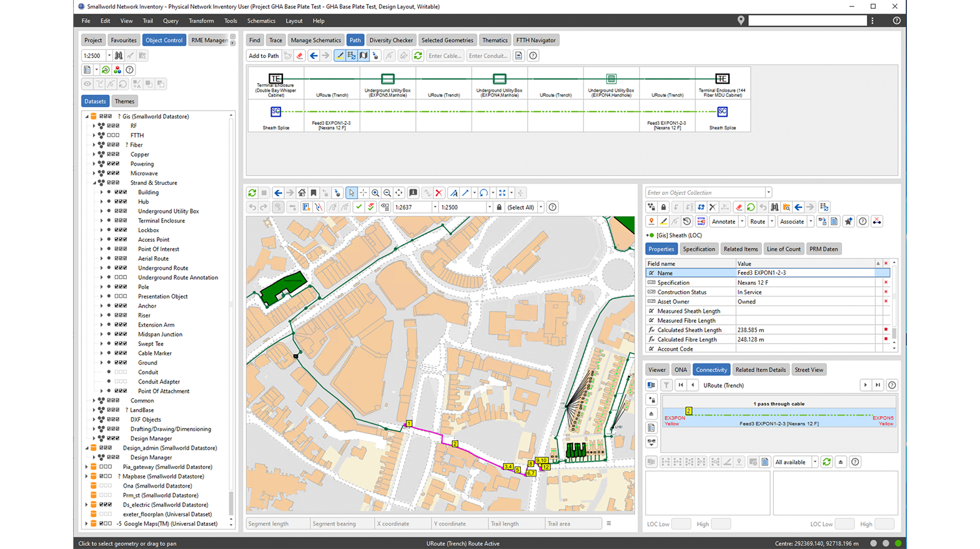Click the Add to Path button
Viewport: 980px width, 549px height.
click(x=264, y=56)
